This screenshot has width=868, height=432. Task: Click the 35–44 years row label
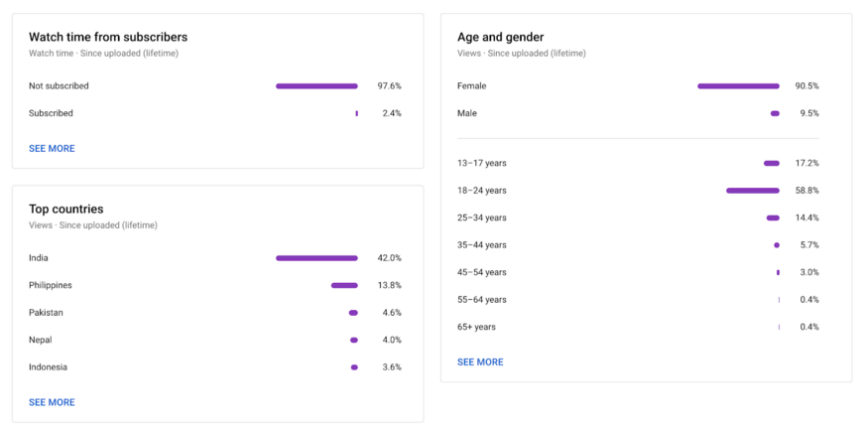pyautogui.click(x=481, y=244)
